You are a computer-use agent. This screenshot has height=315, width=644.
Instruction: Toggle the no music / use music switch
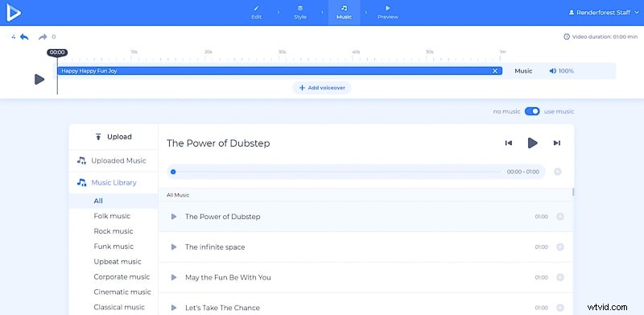coord(532,111)
